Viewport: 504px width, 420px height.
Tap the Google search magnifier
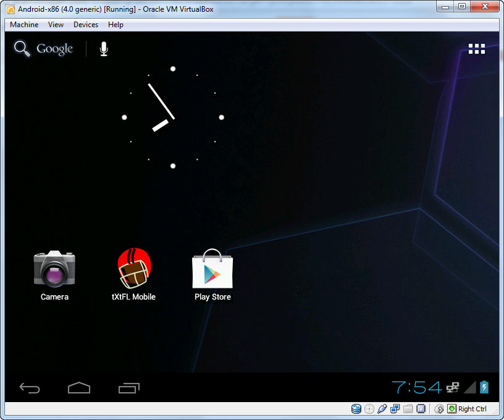21,48
